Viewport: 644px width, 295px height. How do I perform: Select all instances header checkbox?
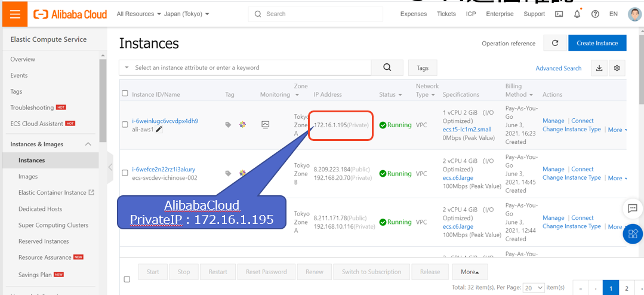(x=125, y=94)
